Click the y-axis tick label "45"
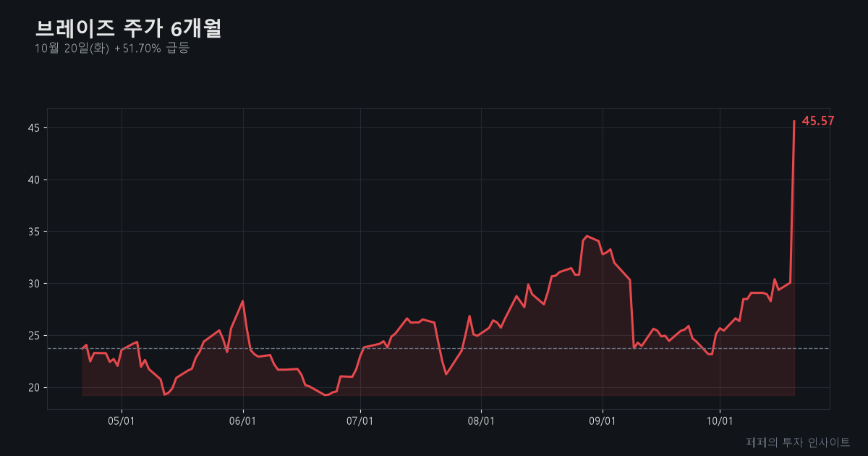Screen dimensions: 868x456 coord(35,128)
